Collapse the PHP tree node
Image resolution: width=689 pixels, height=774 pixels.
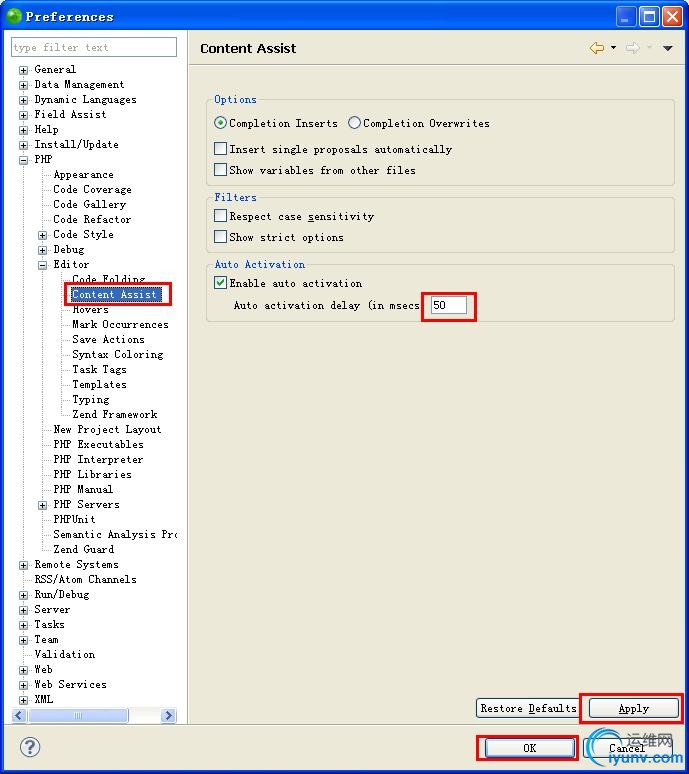(23, 160)
